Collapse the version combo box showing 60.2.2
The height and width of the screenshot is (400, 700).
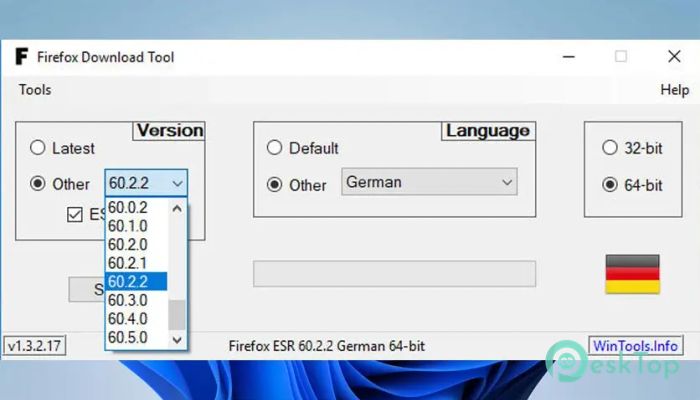[x=146, y=183]
